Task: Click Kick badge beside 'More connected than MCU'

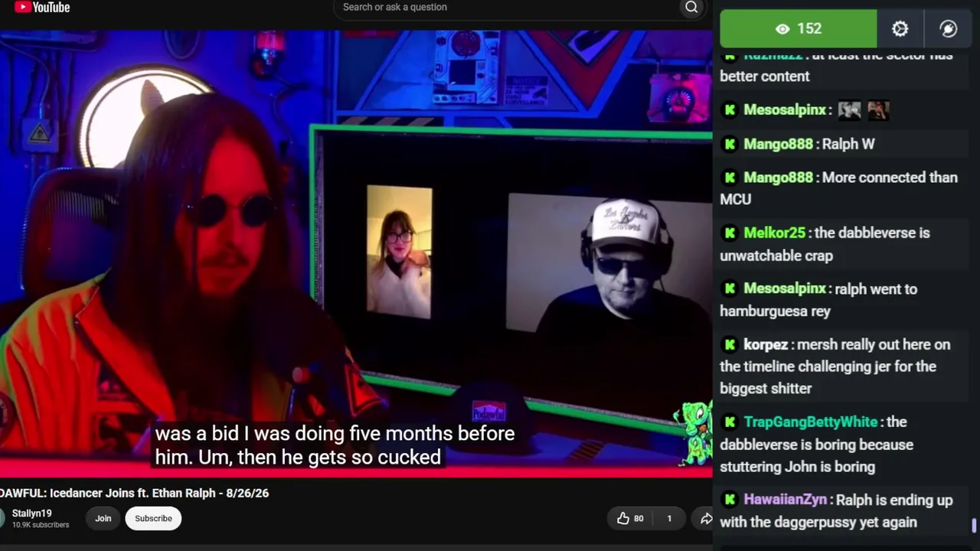Action: point(730,178)
